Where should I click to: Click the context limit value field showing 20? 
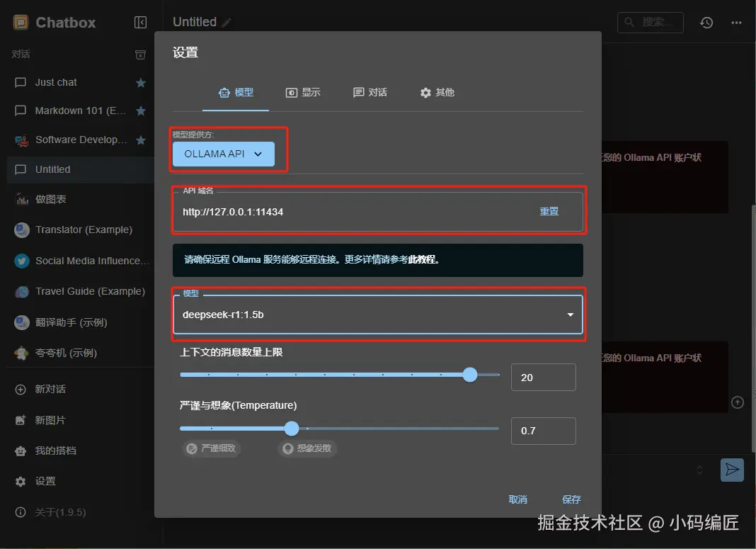(x=544, y=378)
